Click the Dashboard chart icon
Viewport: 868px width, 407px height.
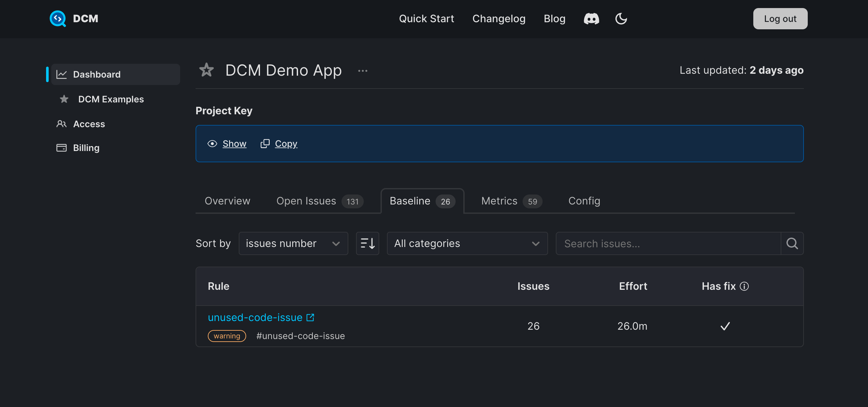61,74
